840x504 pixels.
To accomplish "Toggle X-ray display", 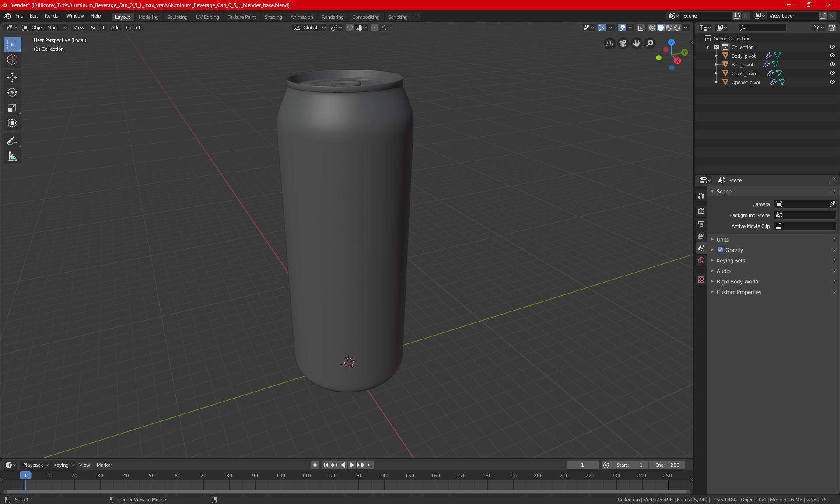I will [641, 28].
